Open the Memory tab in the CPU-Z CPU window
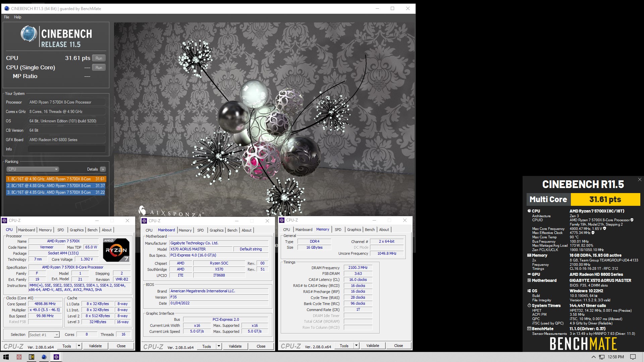 pos(45,230)
